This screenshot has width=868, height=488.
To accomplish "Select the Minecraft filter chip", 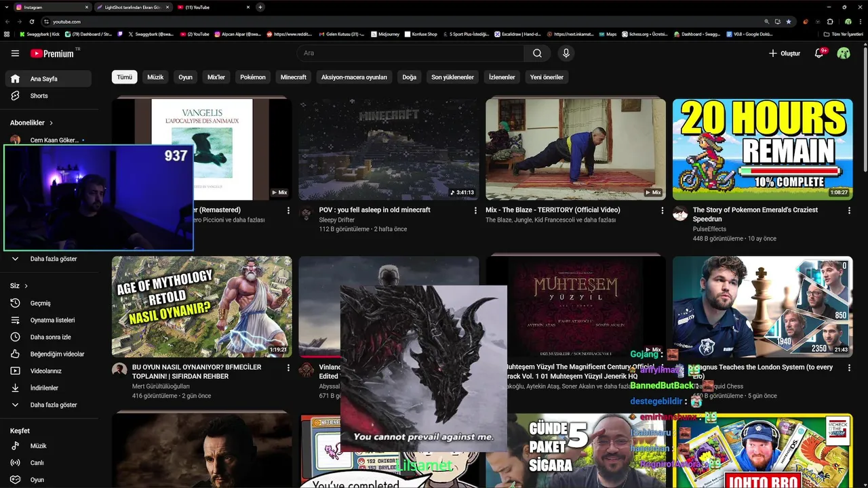I will pos(294,77).
